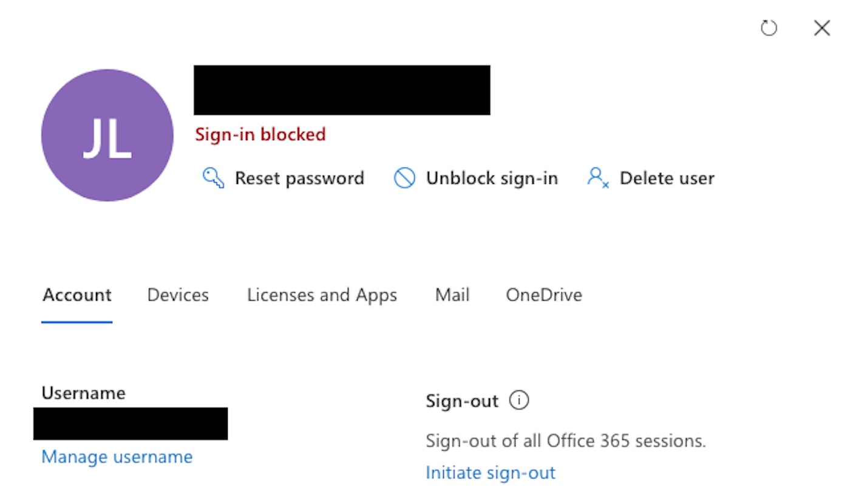
Task: Choose the Delete user label
Action: pyautogui.click(x=667, y=178)
